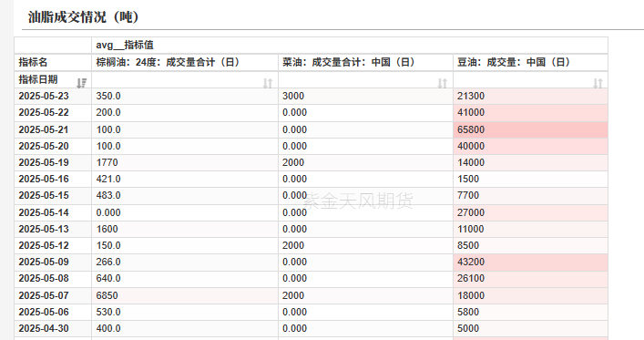This screenshot has height=340, width=644.
Task: Click rapeseed oil 2000 on 2025-05-07
Action: (293, 296)
